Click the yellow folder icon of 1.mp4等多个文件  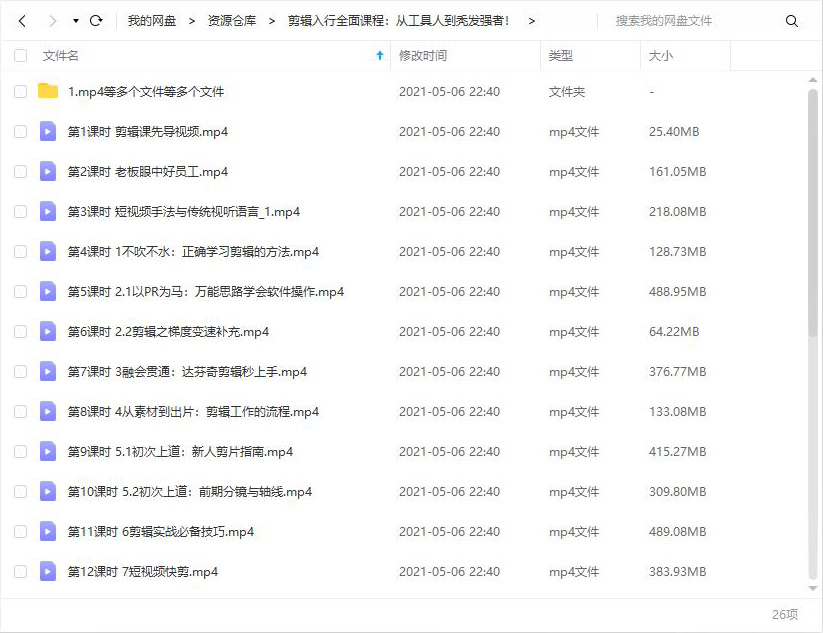[48, 91]
